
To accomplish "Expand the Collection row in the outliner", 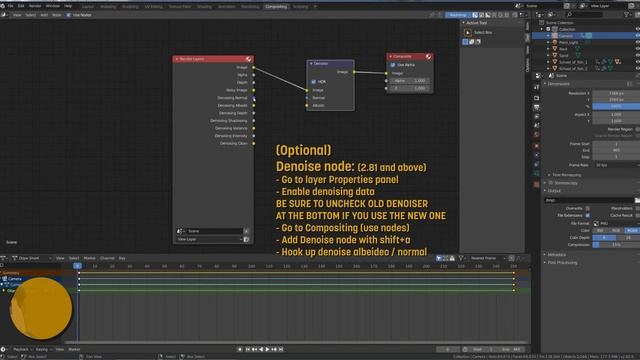I will 542,29.
